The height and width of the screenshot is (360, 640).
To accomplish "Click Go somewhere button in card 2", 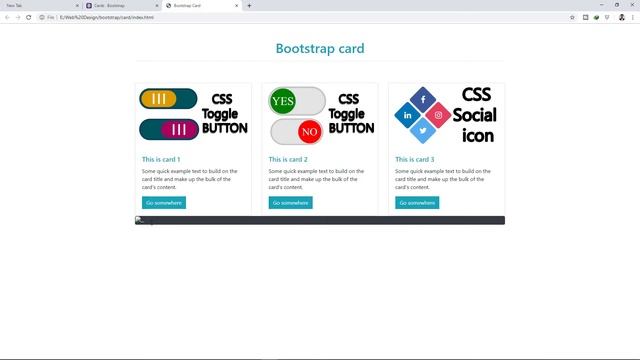I will click(x=290, y=203).
